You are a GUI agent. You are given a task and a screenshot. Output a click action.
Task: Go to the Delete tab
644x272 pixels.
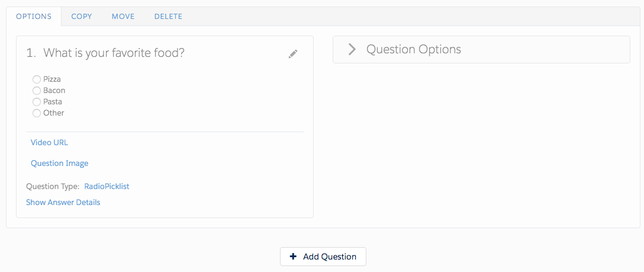pyautogui.click(x=168, y=17)
